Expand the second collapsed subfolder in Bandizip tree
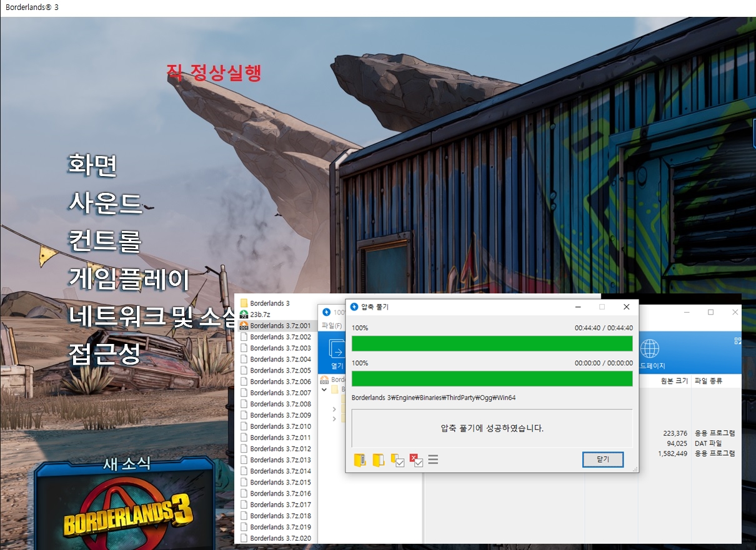The height and width of the screenshot is (550, 756). pyautogui.click(x=334, y=420)
